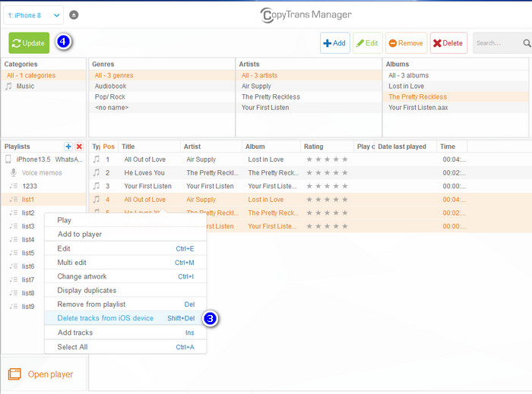Viewport: 532px width, 394px height.
Task: Select the <no name> genre
Action: tap(162, 107)
